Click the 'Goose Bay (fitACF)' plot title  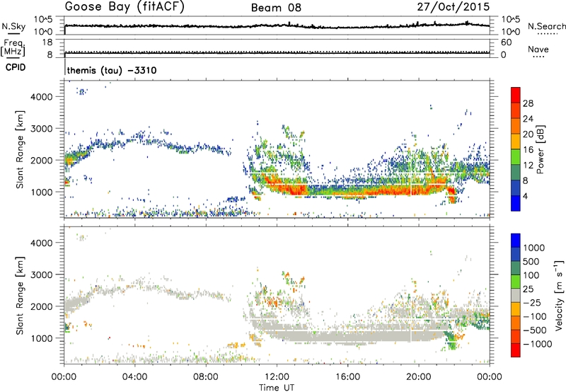click(x=125, y=7)
